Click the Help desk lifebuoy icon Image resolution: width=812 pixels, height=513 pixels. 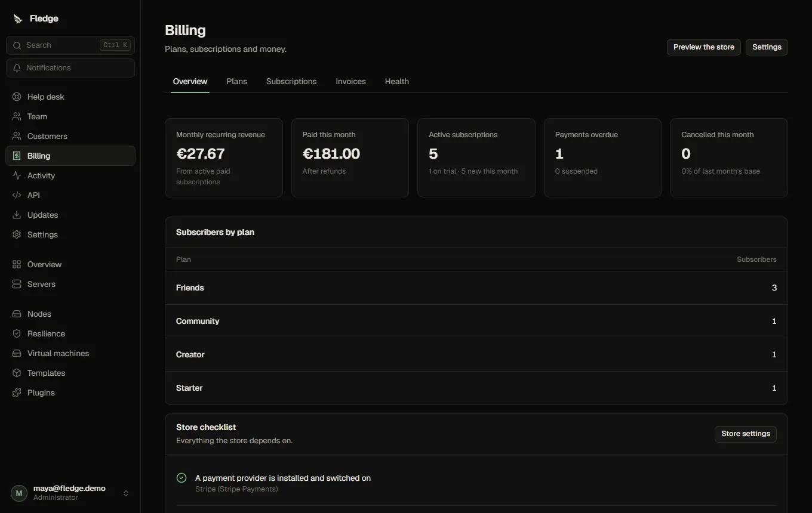coord(17,97)
